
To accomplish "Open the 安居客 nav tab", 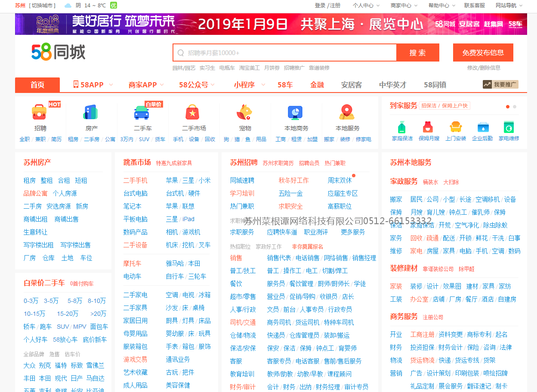I will point(352,85).
